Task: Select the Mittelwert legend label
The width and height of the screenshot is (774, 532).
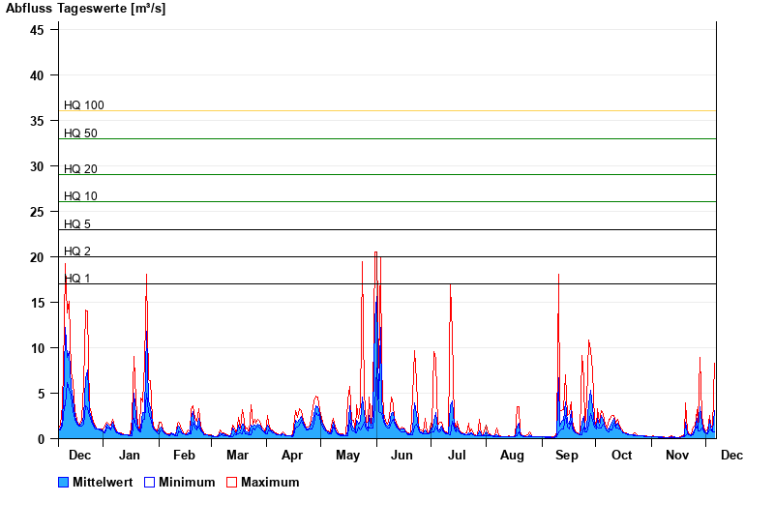Action: point(103,482)
